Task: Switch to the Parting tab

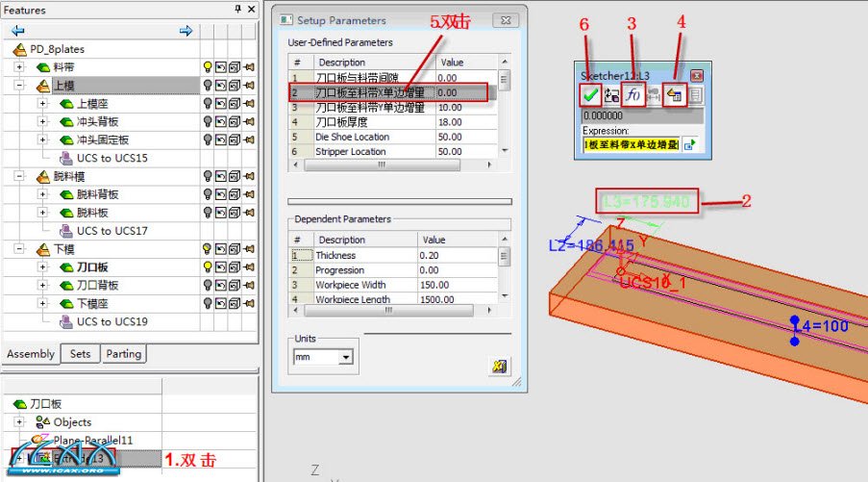Action: tap(123, 354)
